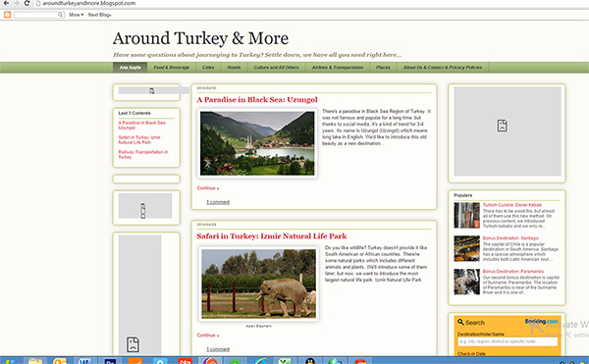Open 1 comment link under Uzungol post
This screenshot has width=589, height=364.
tap(218, 202)
